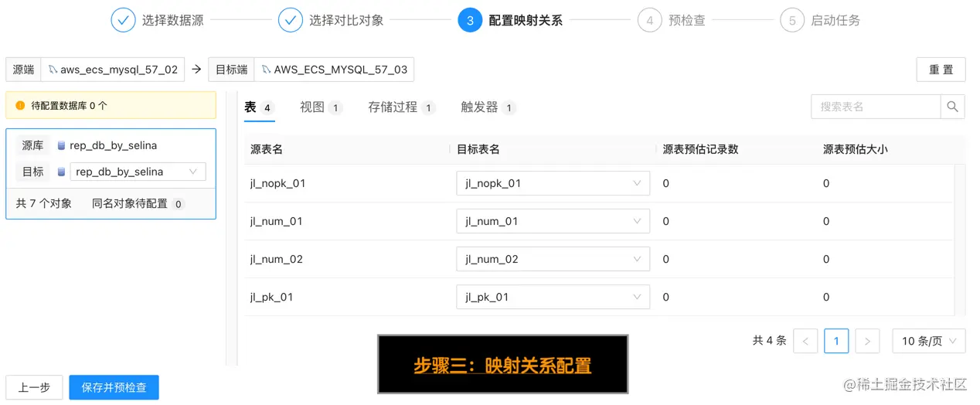Click the step 3 circle 配置映射关系
The height and width of the screenshot is (405, 980).
(x=470, y=20)
